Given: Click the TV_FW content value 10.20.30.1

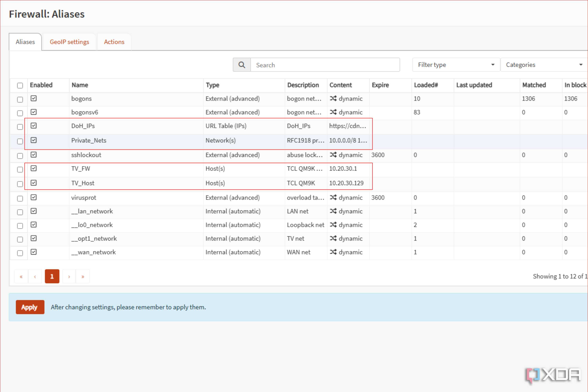Looking at the screenshot, I should click(x=343, y=169).
